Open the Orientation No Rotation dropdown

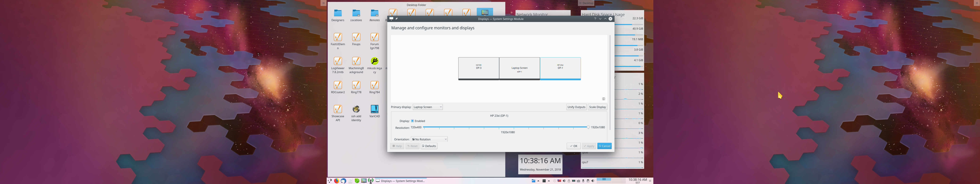pyautogui.click(x=429, y=139)
